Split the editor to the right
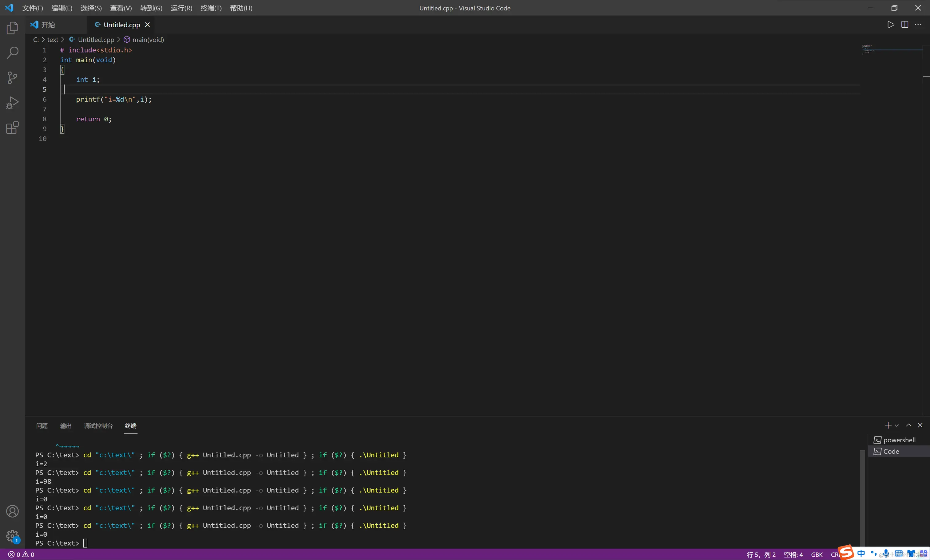Image resolution: width=930 pixels, height=560 pixels. pyautogui.click(x=905, y=25)
